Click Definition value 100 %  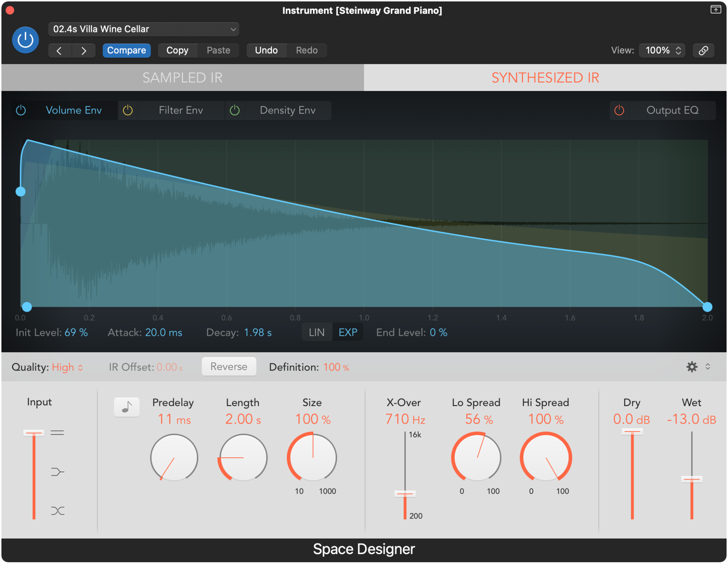pos(336,367)
